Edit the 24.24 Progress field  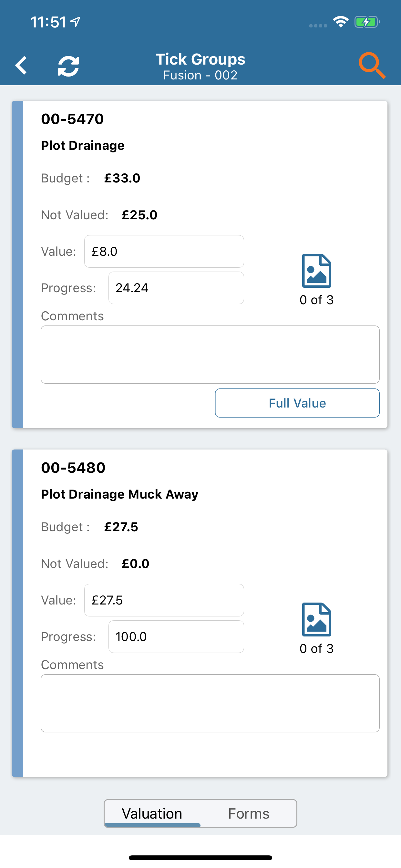(176, 288)
